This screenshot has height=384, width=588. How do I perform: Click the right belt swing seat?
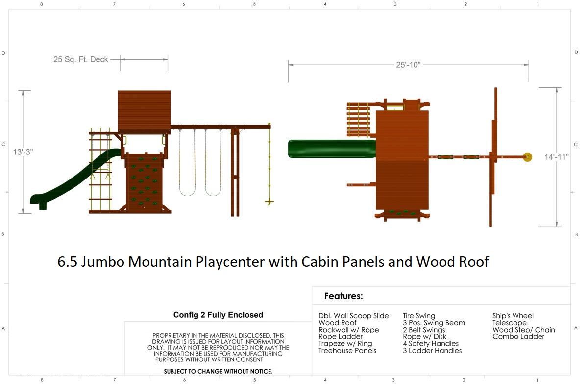pos(212,193)
